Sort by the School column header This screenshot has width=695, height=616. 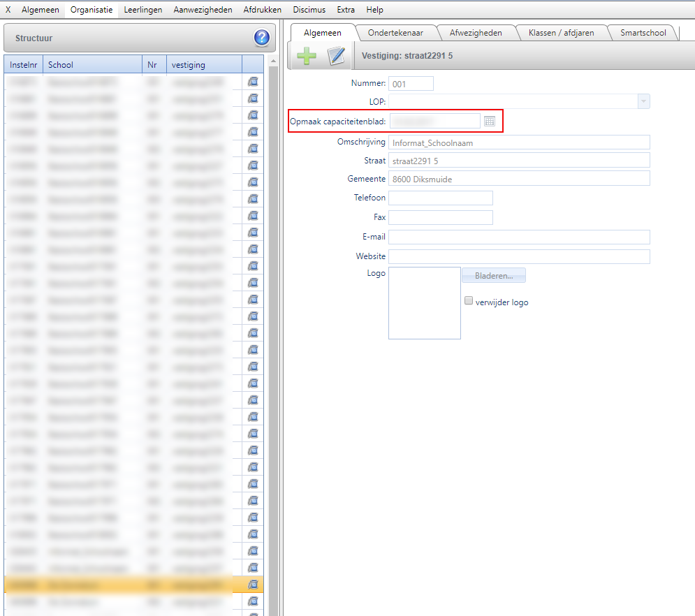[x=92, y=65]
